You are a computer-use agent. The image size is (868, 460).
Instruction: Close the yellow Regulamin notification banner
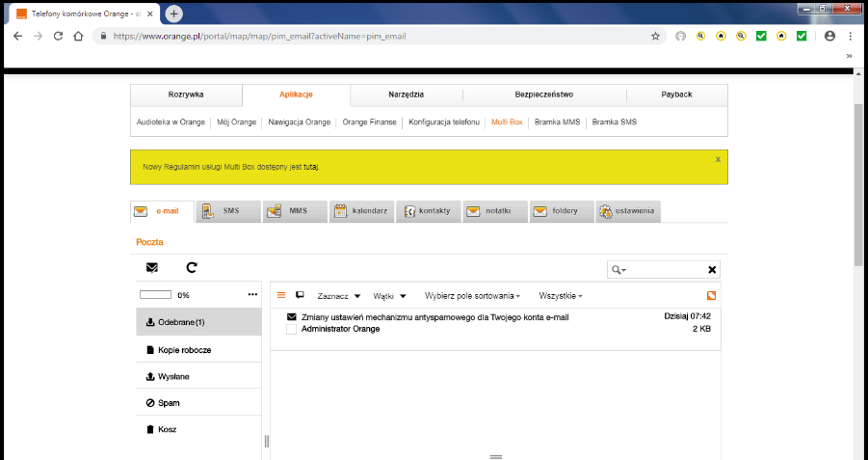(x=718, y=159)
